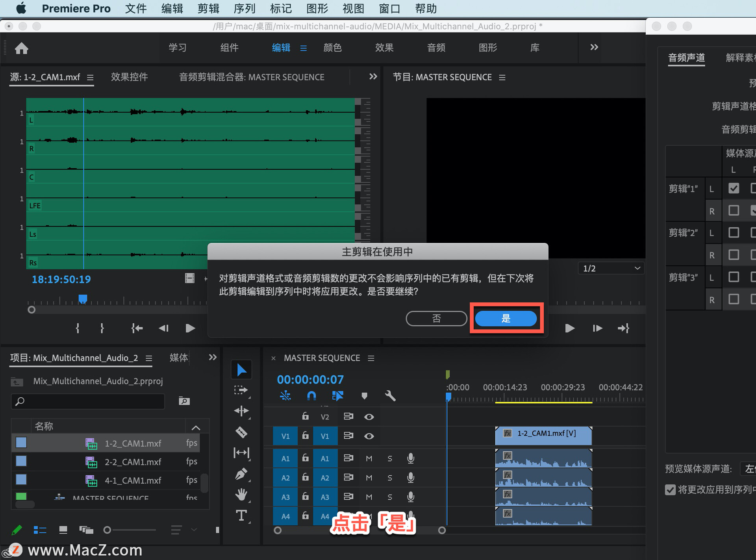Image resolution: width=756 pixels, height=560 pixels.
Task: Open the 序列 menu
Action: coord(244,9)
